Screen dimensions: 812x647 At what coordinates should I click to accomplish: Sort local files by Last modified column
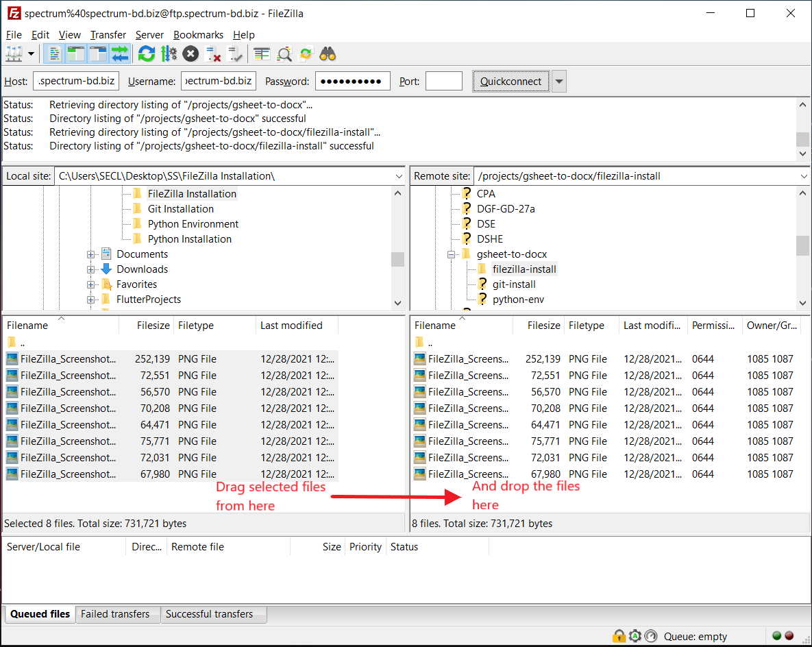297,326
